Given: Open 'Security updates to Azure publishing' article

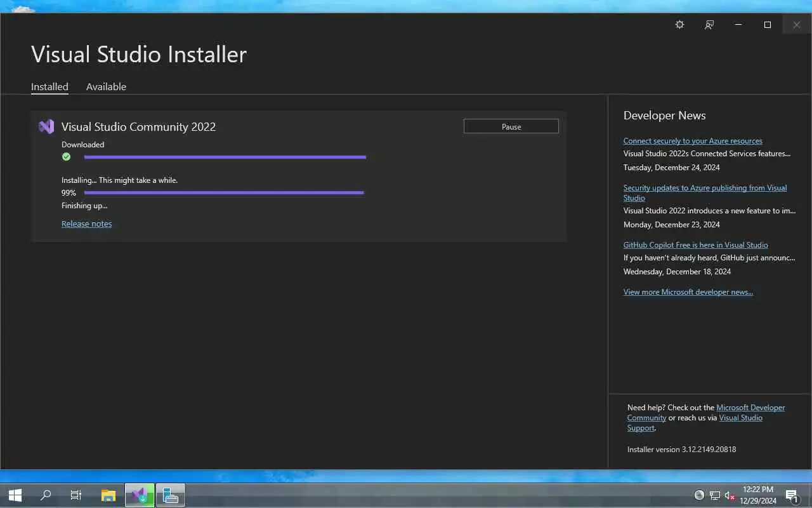Looking at the screenshot, I should [705, 192].
